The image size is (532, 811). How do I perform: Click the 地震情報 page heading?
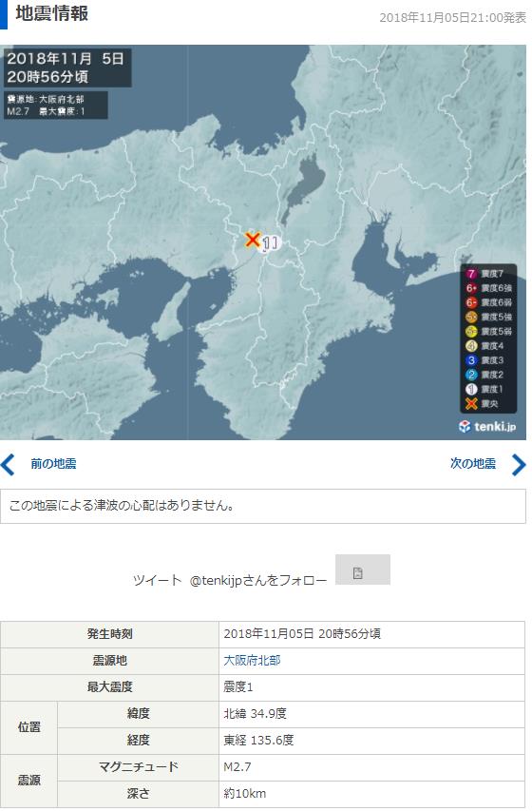(51, 13)
